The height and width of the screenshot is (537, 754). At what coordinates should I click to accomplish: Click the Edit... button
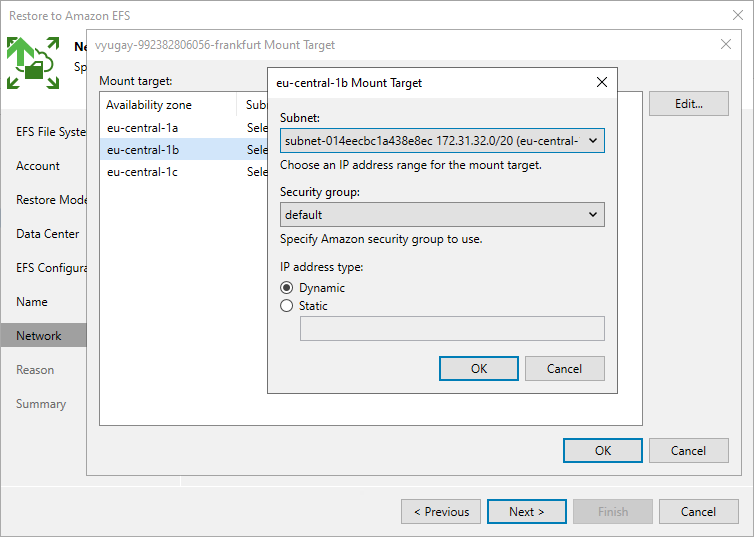(x=689, y=104)
